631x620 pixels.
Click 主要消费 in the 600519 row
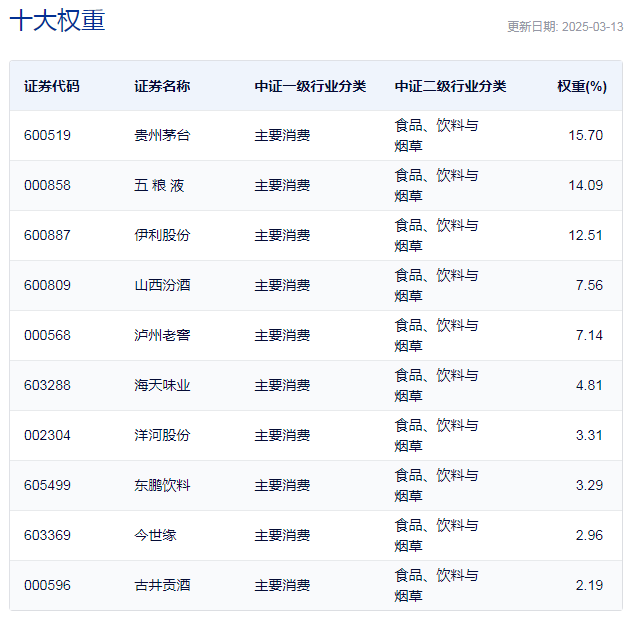pos(282,135)
